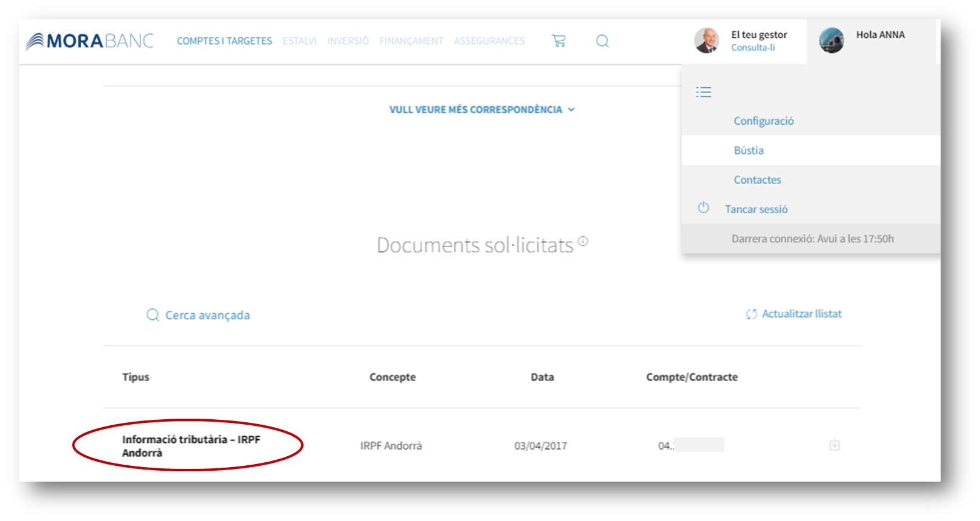The image size is (980, 521).
Task: Click the MoraBanc logo
Action: pyautogui.click(x=90, y=41)
